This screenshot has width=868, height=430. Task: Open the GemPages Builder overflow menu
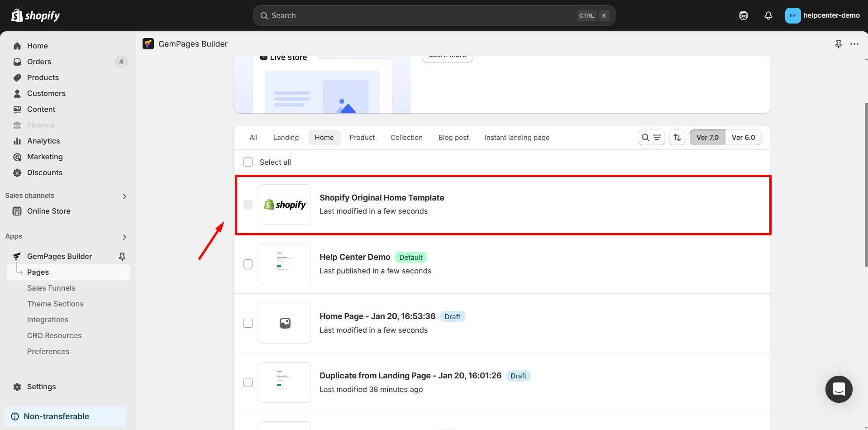(855, 43)
